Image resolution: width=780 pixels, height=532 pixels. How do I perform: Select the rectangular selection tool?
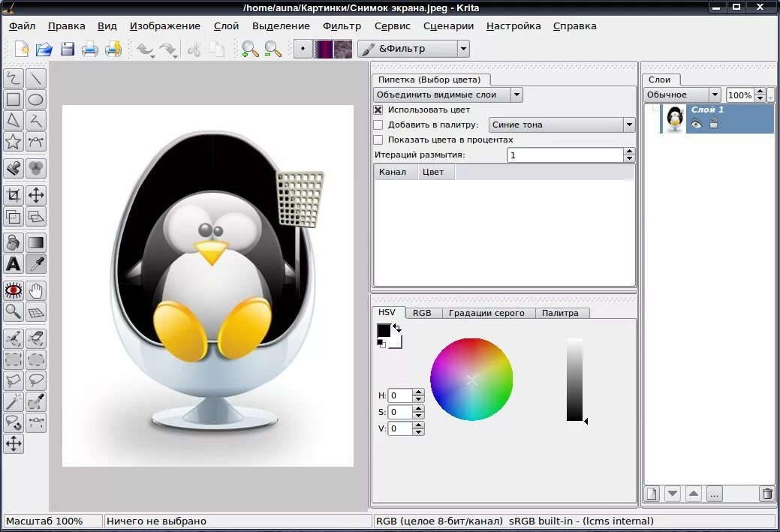[x=14, y=359]
